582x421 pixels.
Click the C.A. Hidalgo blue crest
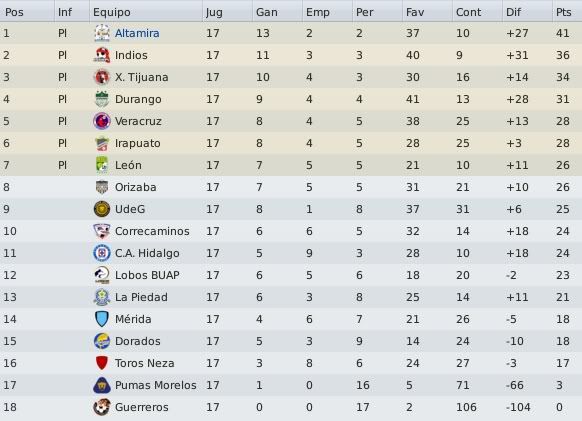102,253
